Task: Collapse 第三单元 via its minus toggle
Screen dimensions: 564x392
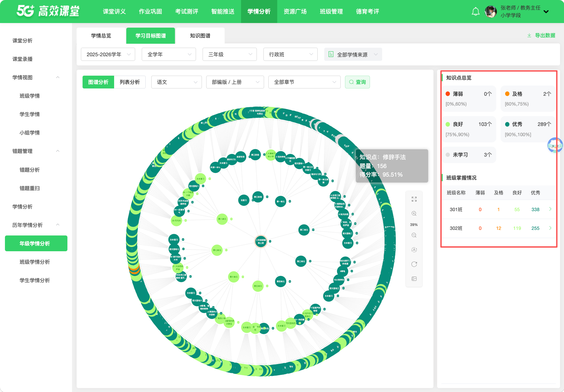Action: pyautogui.click(x=310, y=261)
